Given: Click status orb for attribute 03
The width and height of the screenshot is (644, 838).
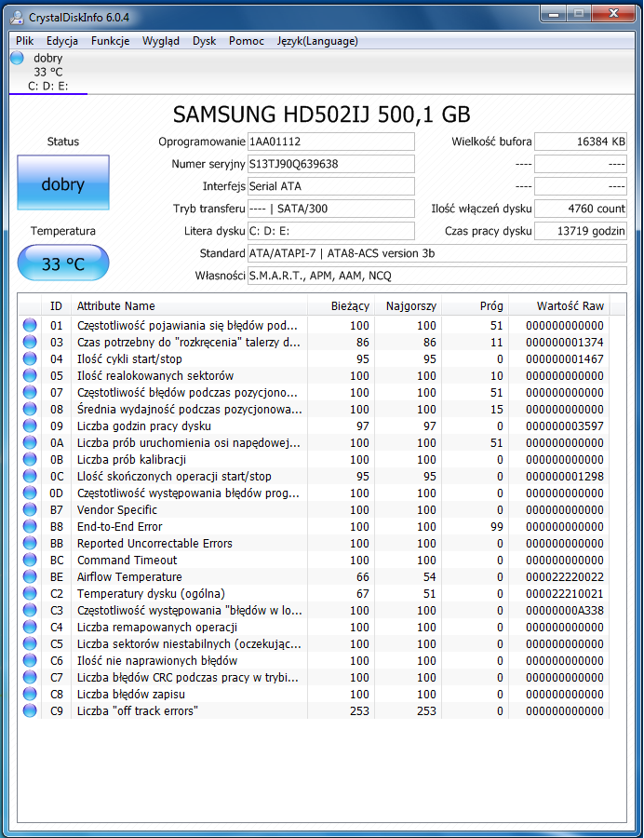Looking at the screenshot, I should [x=30, y=342].
